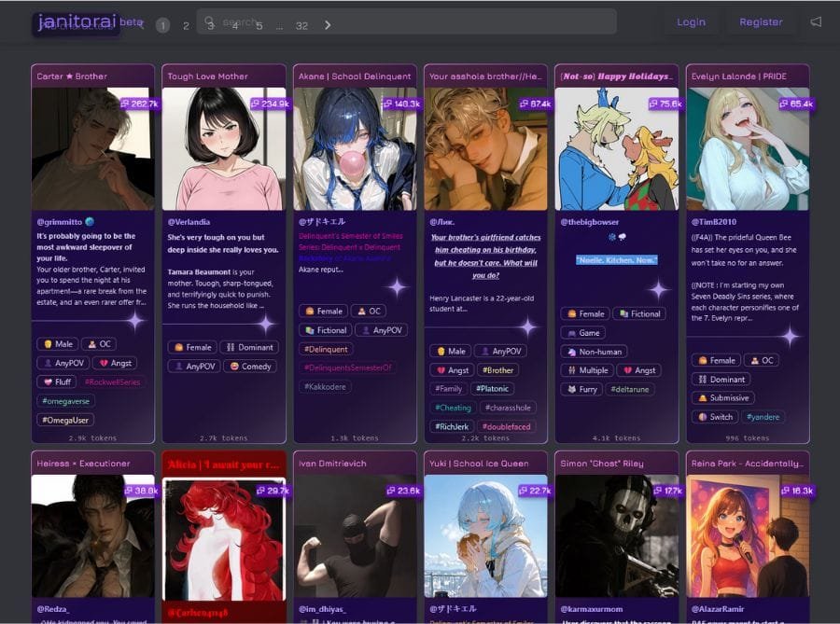Click chat count badge on Carter card
Viewport: 840px width, 624px height.
138,104
